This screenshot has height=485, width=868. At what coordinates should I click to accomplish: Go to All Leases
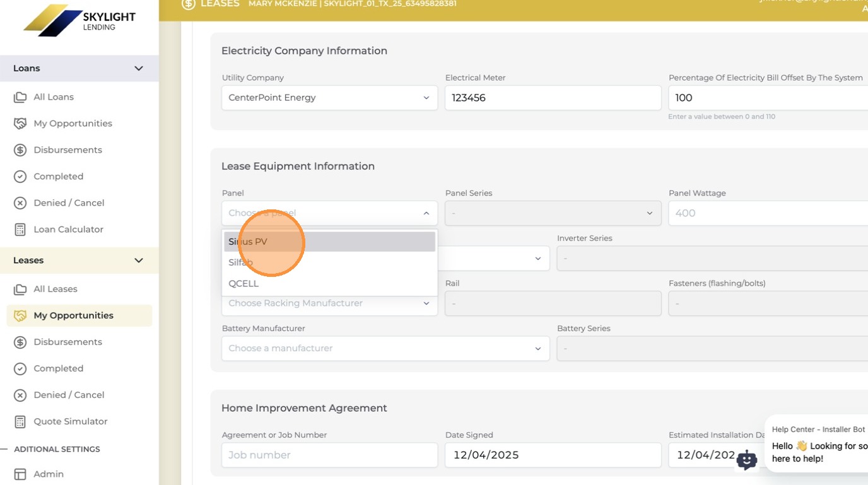click(x=56, y=289)
